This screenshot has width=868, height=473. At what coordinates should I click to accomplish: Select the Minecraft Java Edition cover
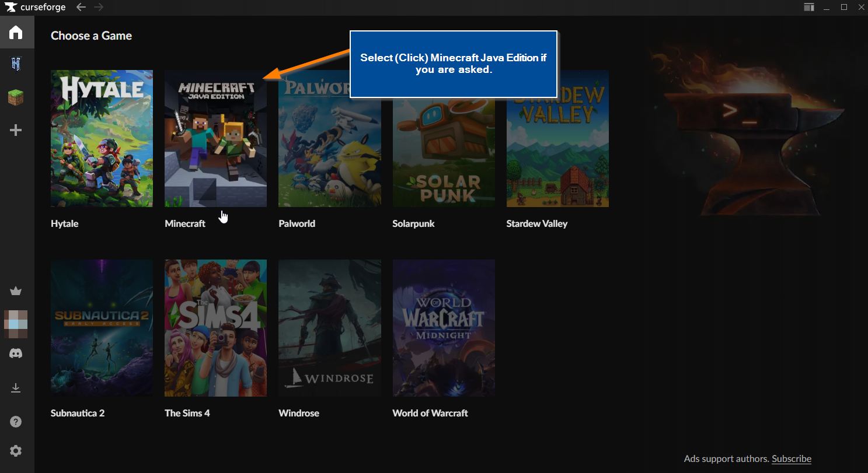(x=215, y=138)
